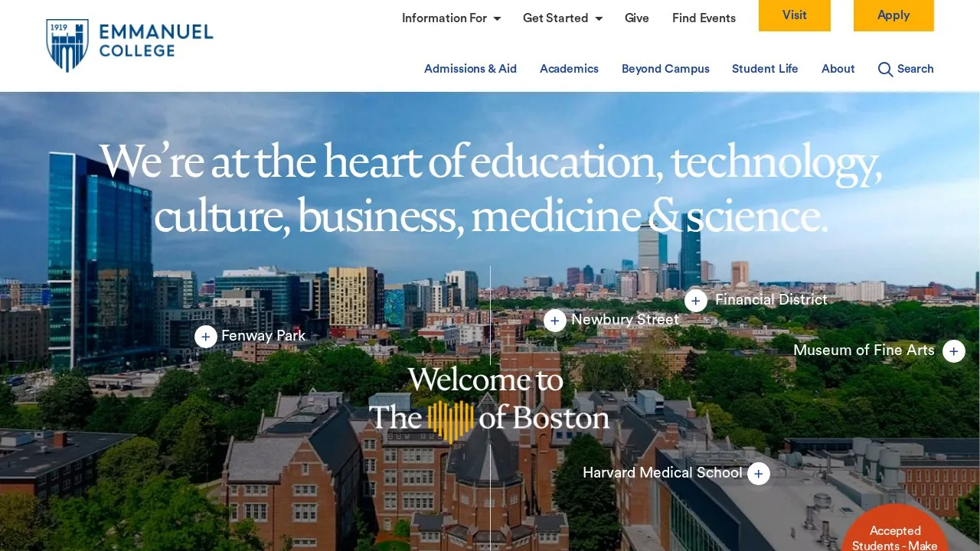Expand the Get Started dropdown

tap(563, 18)
